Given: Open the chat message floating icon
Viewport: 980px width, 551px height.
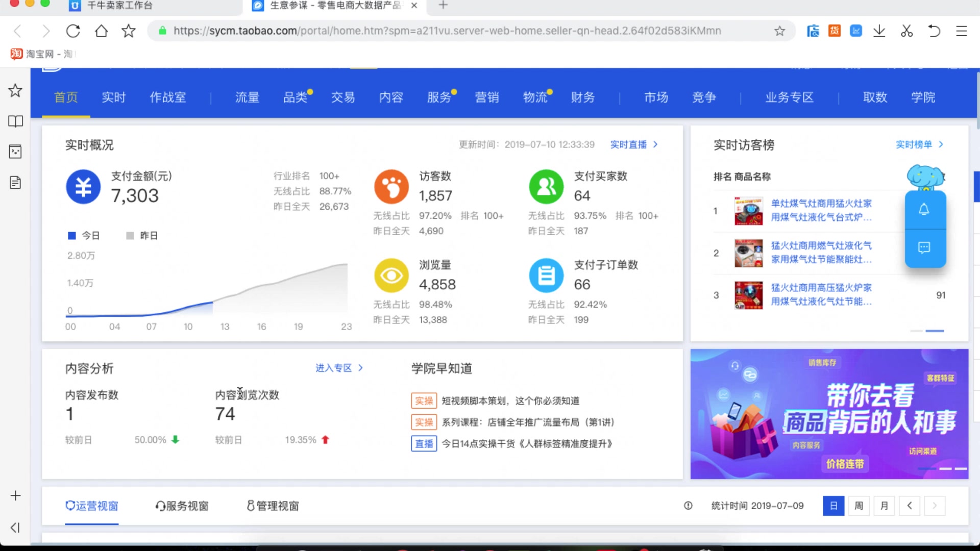Looking at the screenshot, I should coord(924,248).
